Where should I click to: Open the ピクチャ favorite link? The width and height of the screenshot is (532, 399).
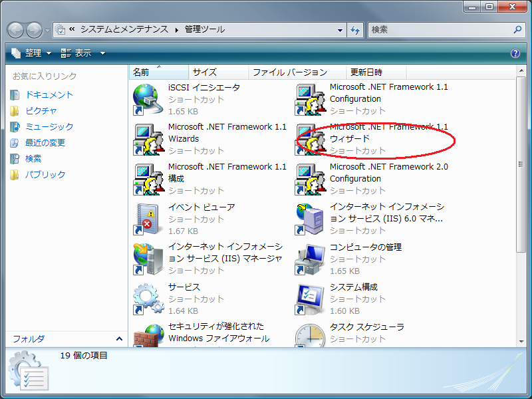pyautogui.click(x=41, y=111)
